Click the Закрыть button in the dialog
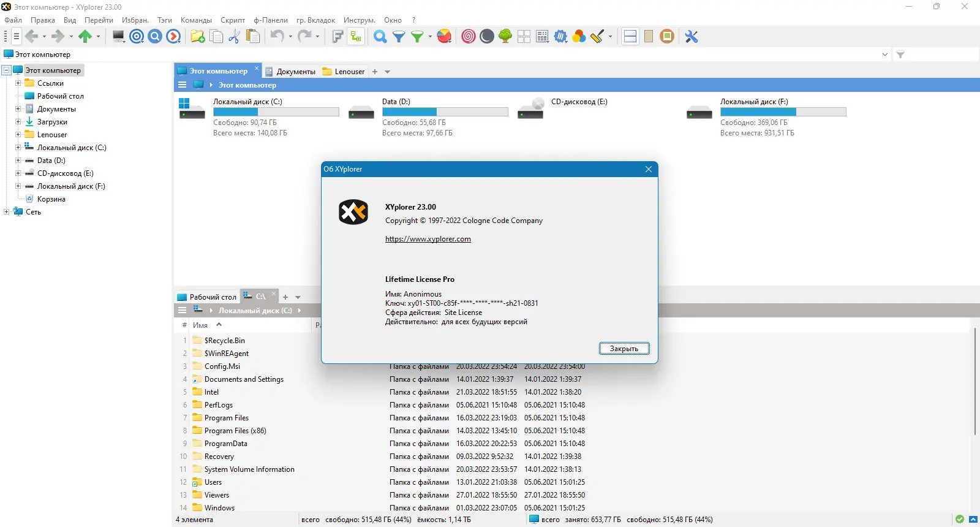This screenshot has height=527, width=980. tap(624, 349)
